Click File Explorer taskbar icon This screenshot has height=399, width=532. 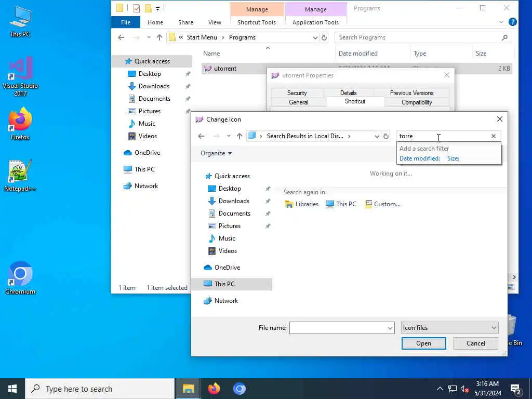coord(188,389)
